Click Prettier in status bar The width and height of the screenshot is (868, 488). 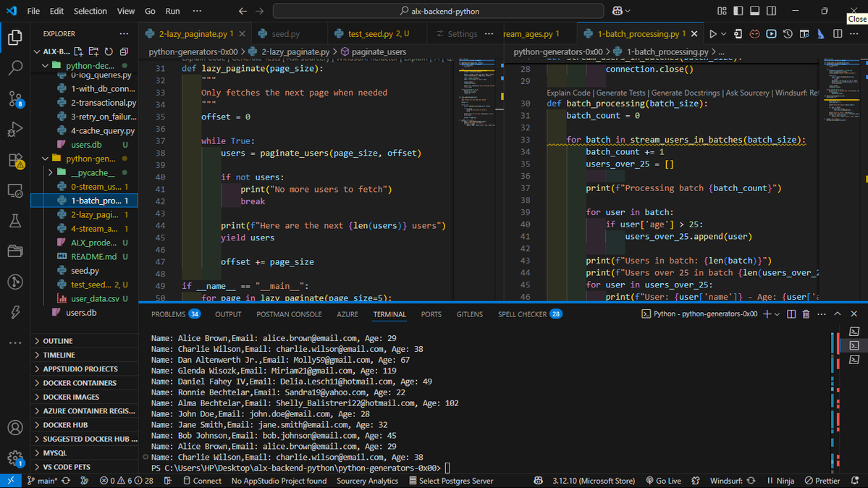822,481
